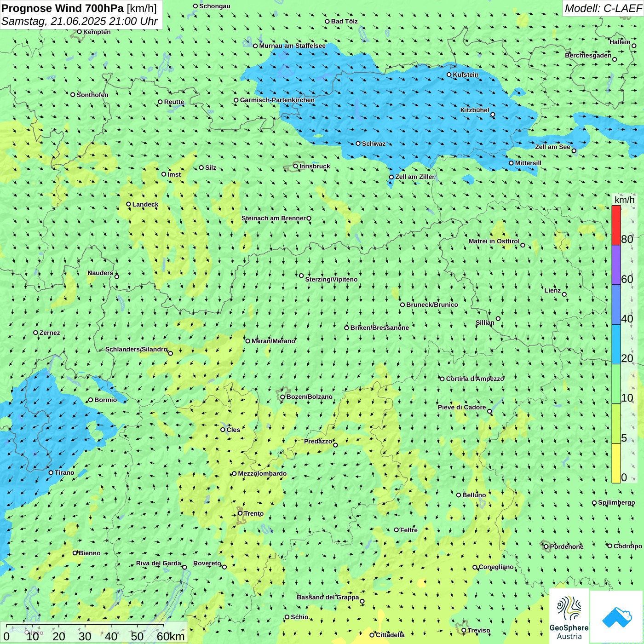The height and width of the screenshot is (644, 644).
Task: Click the 'Samstag, 21.06.2025 21:00 Uhr' date text
Action: (x=80, y=21)
